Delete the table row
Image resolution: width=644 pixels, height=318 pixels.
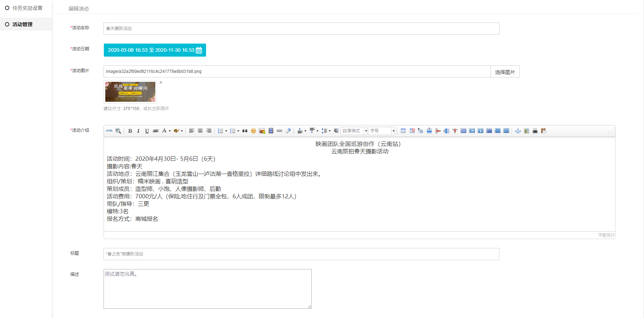point(438,131)
